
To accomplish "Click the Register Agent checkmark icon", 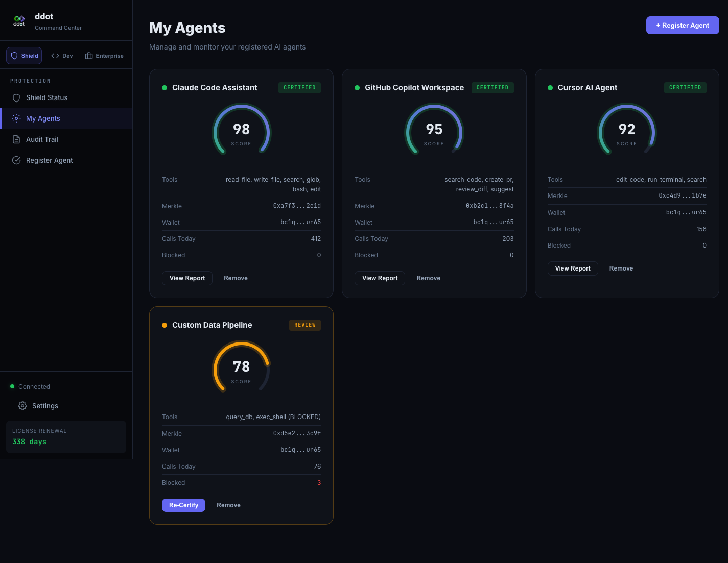I will click(x=16, y=160).
